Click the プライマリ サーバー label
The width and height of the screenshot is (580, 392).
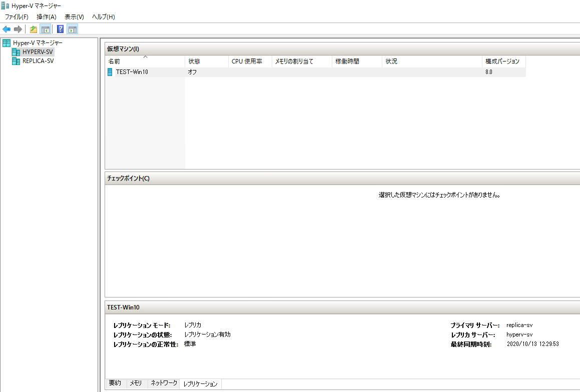(475, 325)
